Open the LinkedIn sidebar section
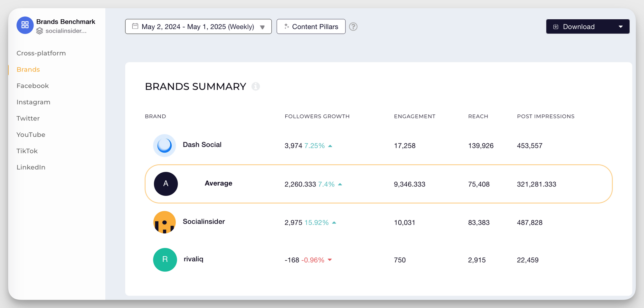The width and height of the screenshot is (644, 308). (31, 167)
